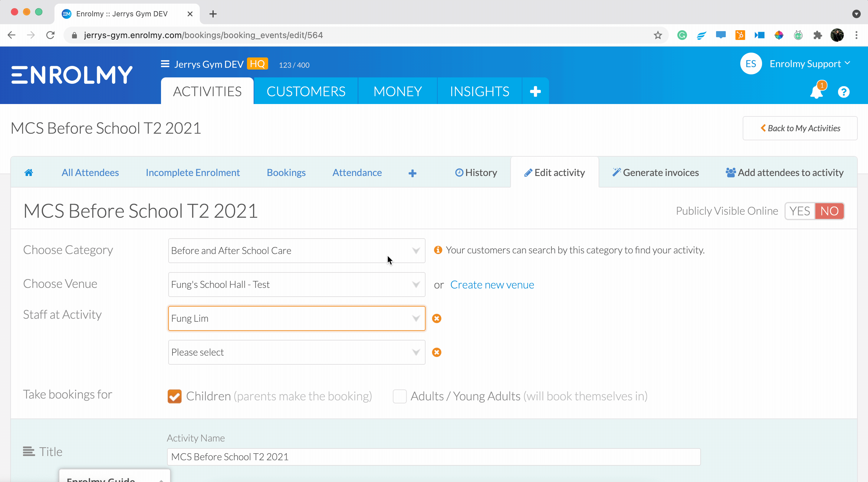Switch to the MONEY tab
The image size is (868, 482).
point(398,91)
